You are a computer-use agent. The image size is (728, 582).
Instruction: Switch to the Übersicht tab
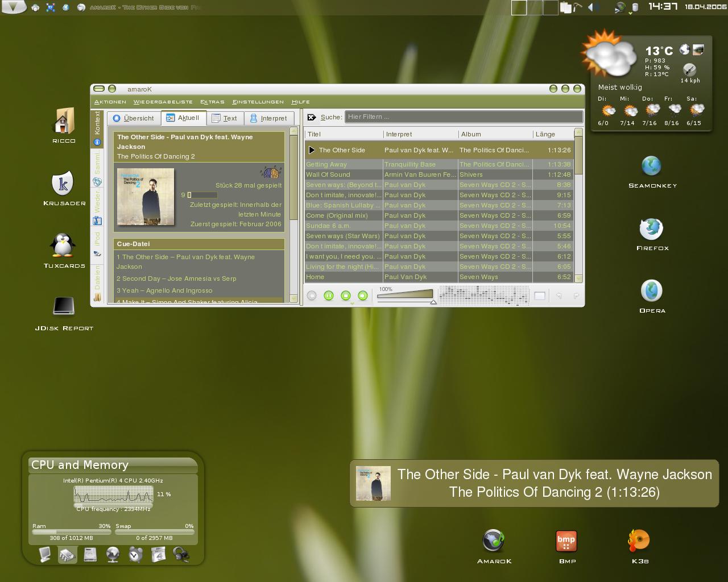click(134, 118)
